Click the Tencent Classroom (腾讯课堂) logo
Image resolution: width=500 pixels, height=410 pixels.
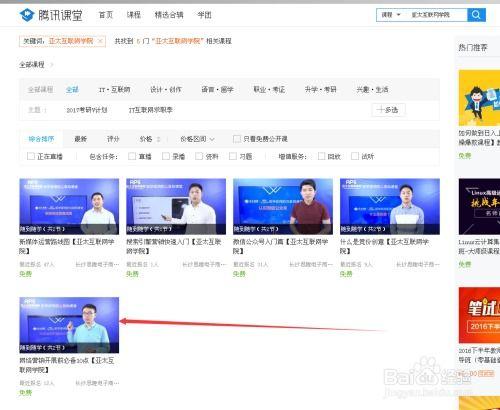(x=51, y=15)
